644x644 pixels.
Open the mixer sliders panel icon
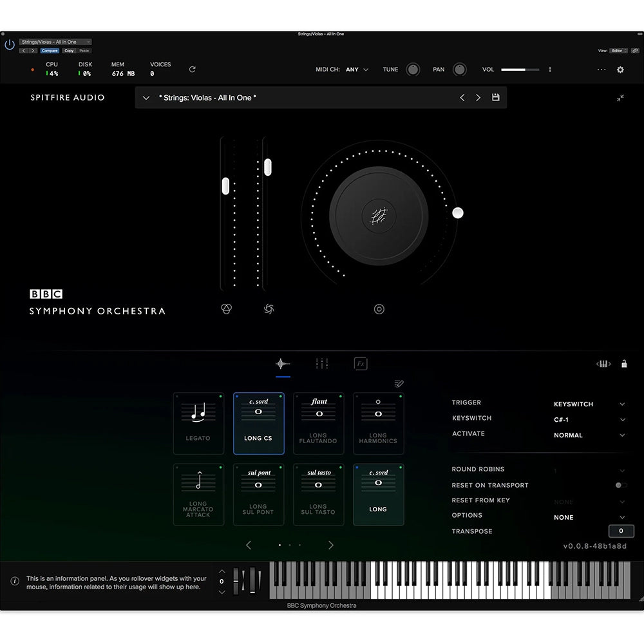tap(321, 363)
